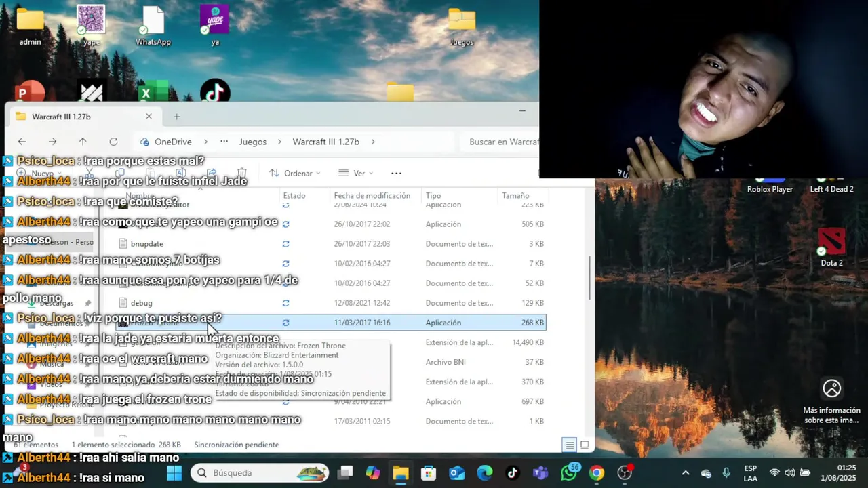
Task: Sort by Fecha de modificación column header
Action: click(372, 195)
